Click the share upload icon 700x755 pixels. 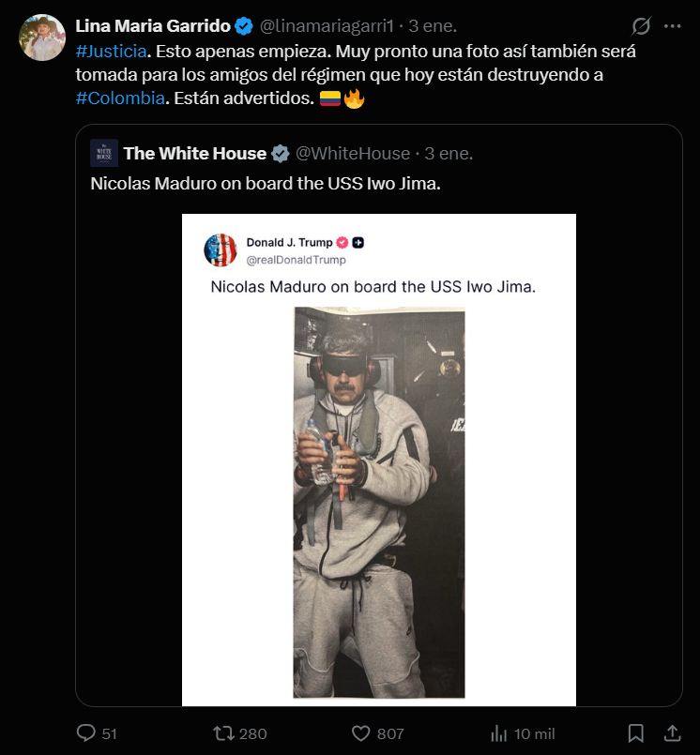(672, 732)
